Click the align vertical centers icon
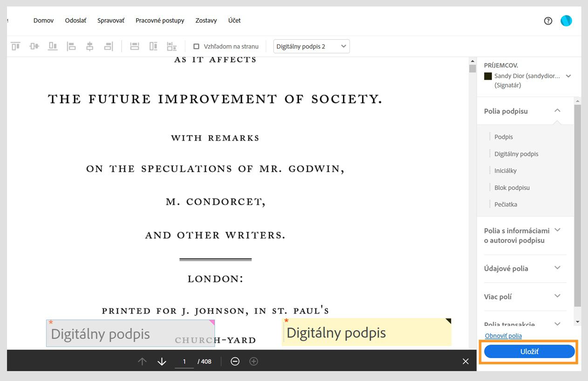 point(34,46)
